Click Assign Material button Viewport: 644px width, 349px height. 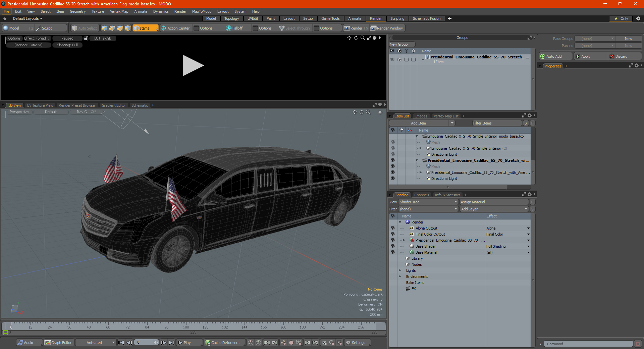click(x=494, y=202)
